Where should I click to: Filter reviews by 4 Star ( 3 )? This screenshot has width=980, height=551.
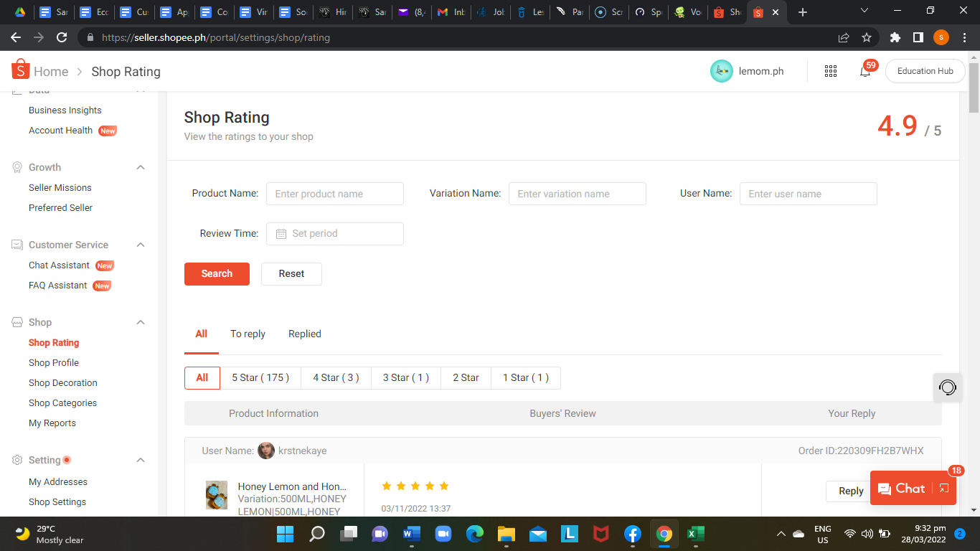[x=336, y=378]
